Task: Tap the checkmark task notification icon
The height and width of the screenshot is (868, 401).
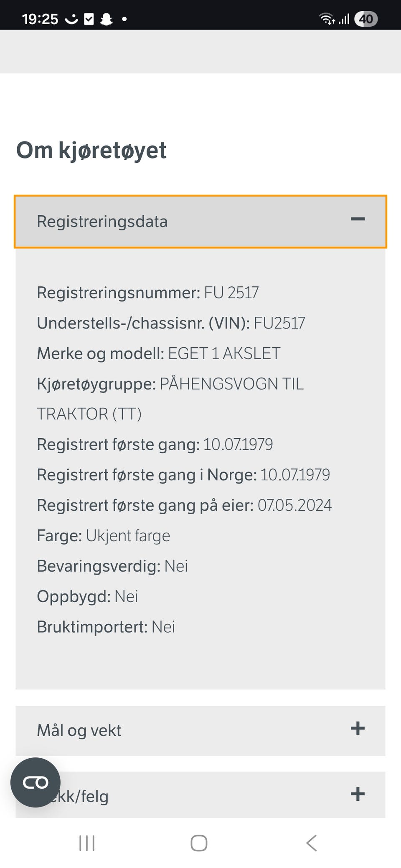Action: click(89, 19)
